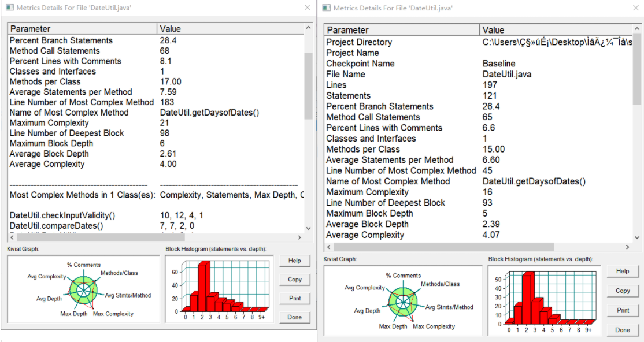Click the left window's title bar icon

[x=9, y=8]
